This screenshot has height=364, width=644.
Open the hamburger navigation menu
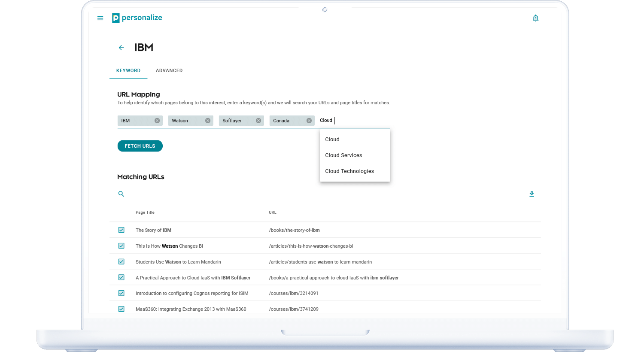[x=100, y=18]
